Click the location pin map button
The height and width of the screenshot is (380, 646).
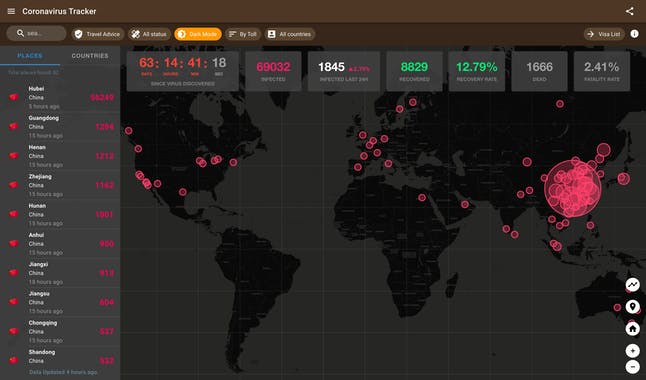(632, 307)
